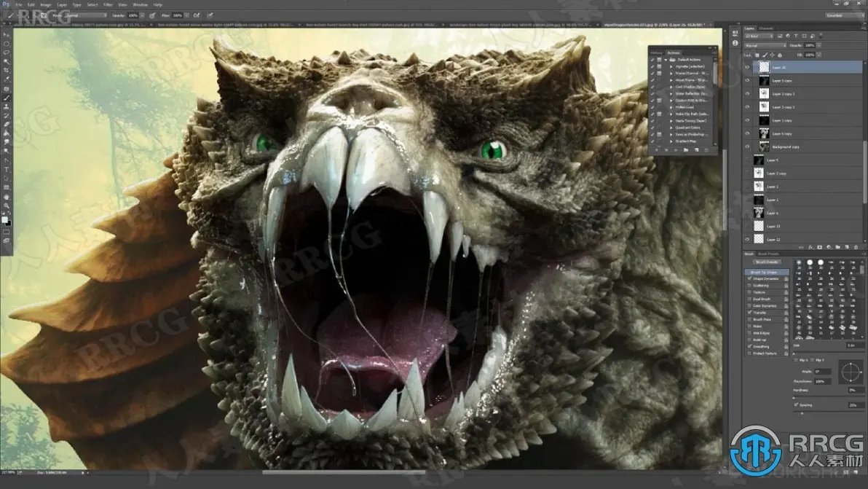Image resolution: width=868 pixels, height=489 pixels.
Task: Click the create new action icon in Actions panel
Action: pyautogui.click(x=696, y=150)
